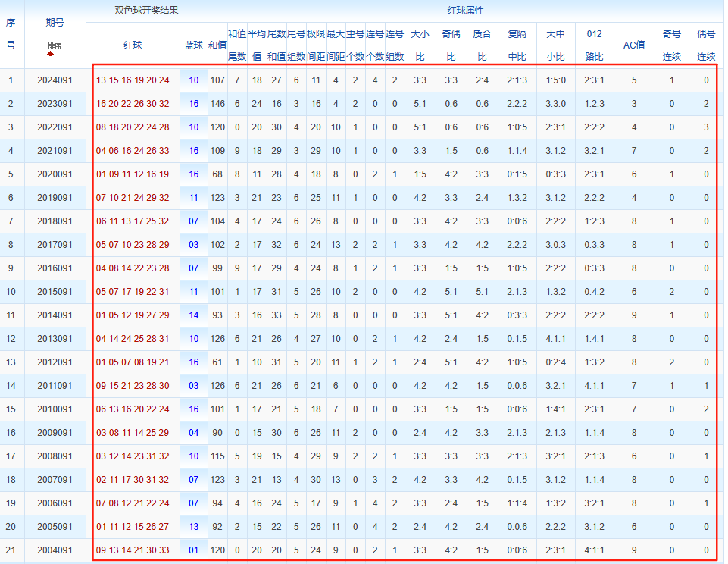Open issue number 2015091
The height and width of the screenshot is (564, 728).
55,292
